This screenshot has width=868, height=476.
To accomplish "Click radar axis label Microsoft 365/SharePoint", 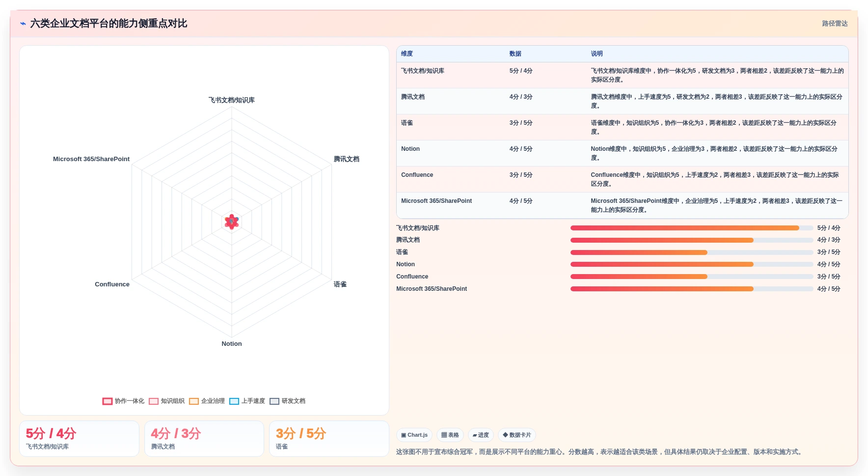I will click(91, 159).
